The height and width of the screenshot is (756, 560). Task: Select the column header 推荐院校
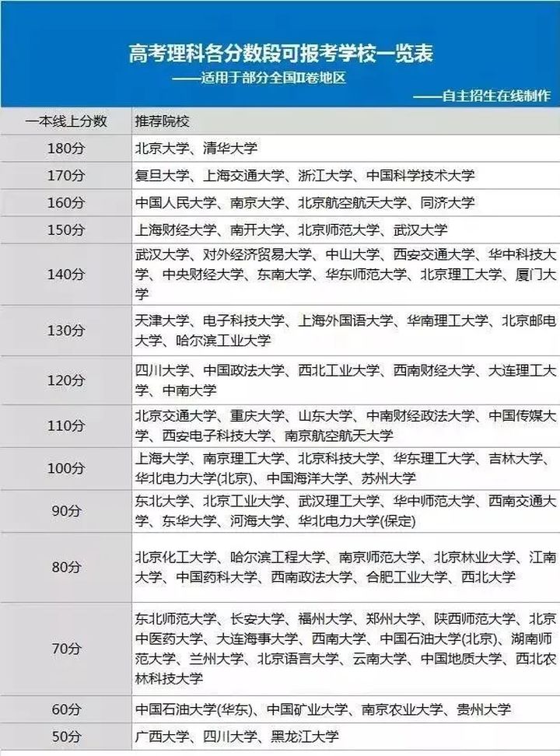(162, 121)
